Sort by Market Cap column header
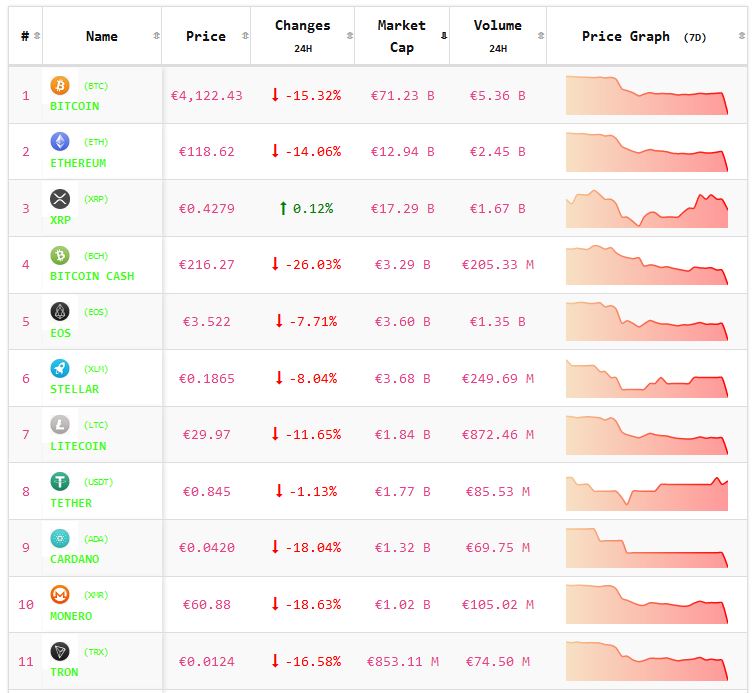 pyautogui.click(x=401, y=36)
